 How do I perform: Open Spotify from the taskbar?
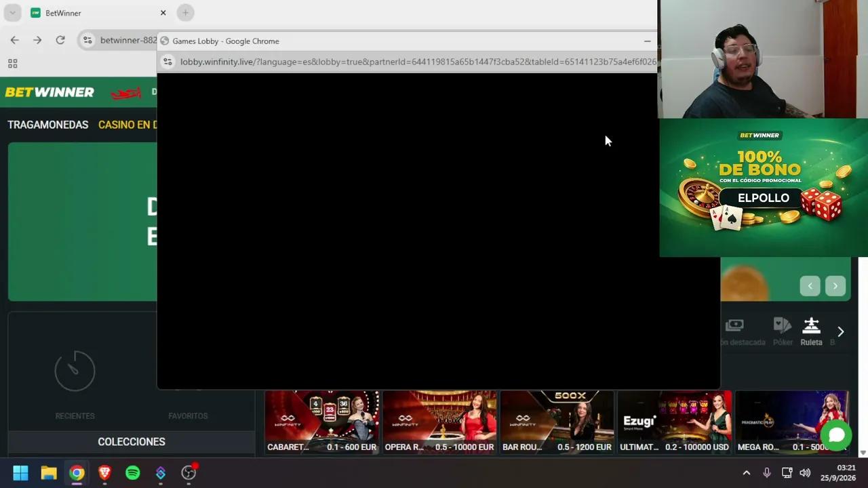point(133,473)
